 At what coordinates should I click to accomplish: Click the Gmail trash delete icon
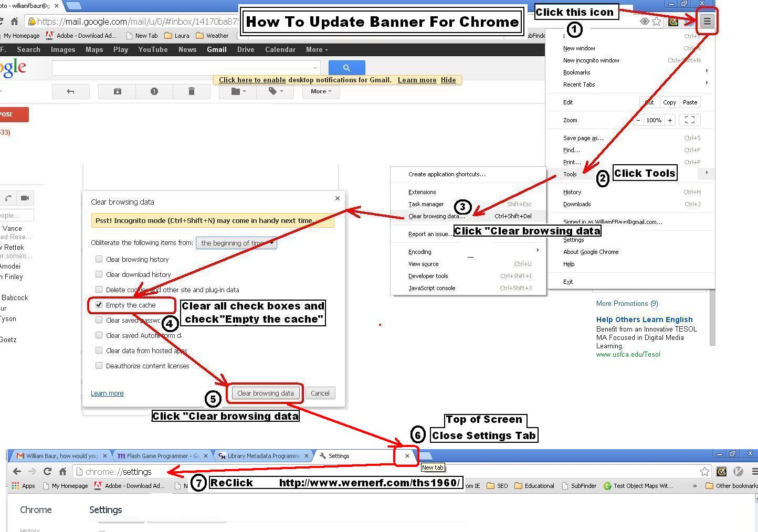pos(192,91)
